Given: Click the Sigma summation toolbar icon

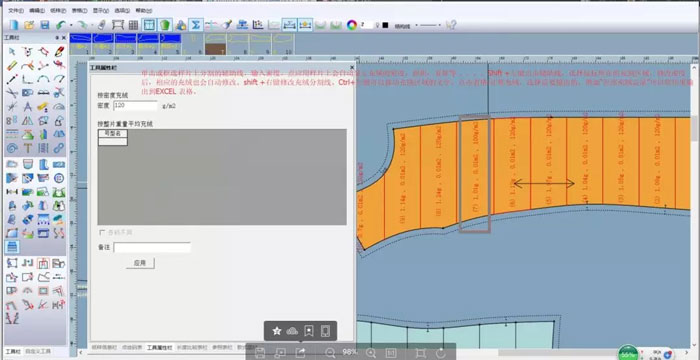Looking at the screenshot, I should pyautogui.click(x=195, y=25).
